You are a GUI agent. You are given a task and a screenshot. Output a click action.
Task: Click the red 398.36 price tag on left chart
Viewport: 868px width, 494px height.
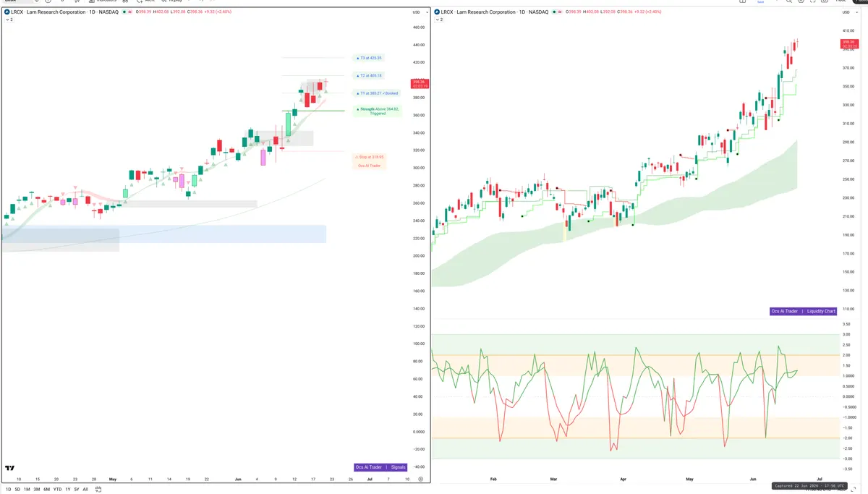tap(420, 83)
